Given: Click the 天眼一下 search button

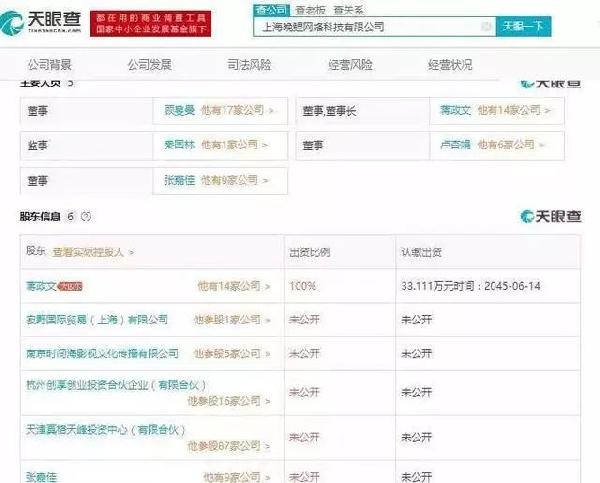Looking at the screenshot, I should click(523, 26).
